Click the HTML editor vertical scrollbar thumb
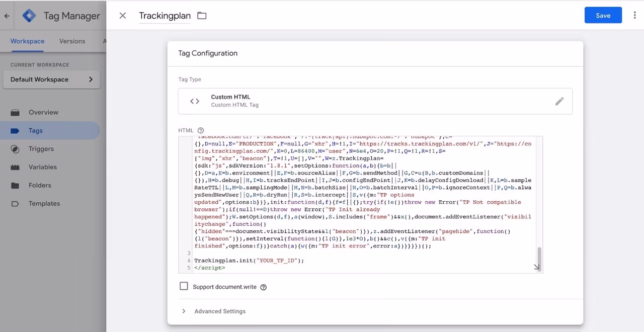The width and height of the screenshot is (644, 332). (x=539, y=259)
